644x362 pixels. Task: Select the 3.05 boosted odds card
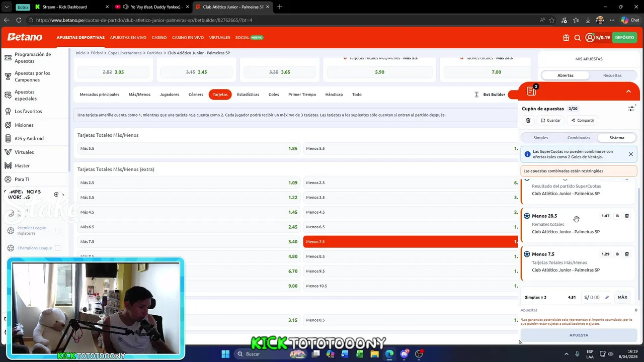[x=113, y=72]
